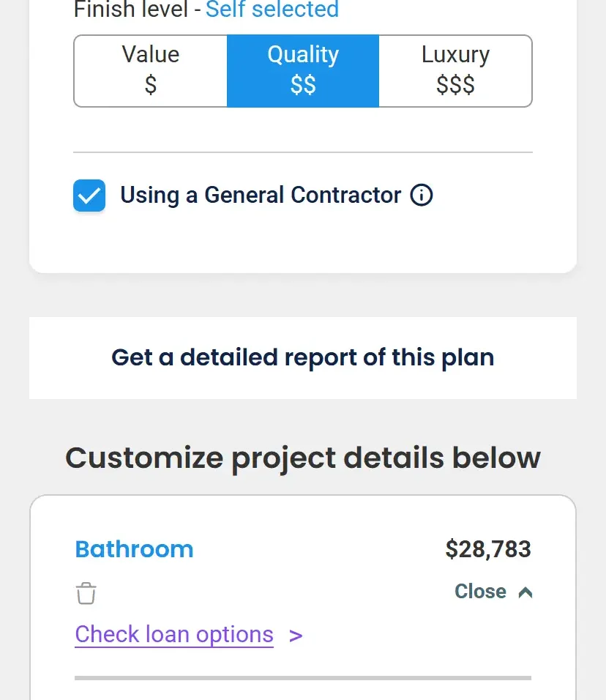Click Get a detailed report of this plan

click(x=303, y=357)
